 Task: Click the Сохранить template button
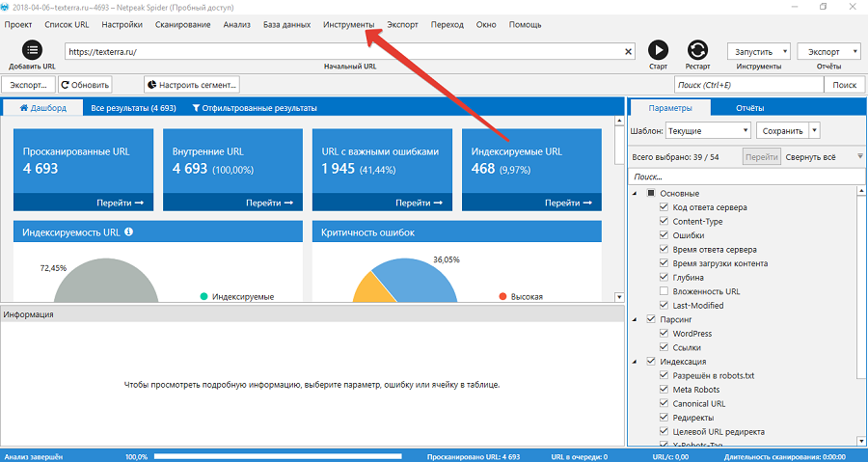point(782,130)
